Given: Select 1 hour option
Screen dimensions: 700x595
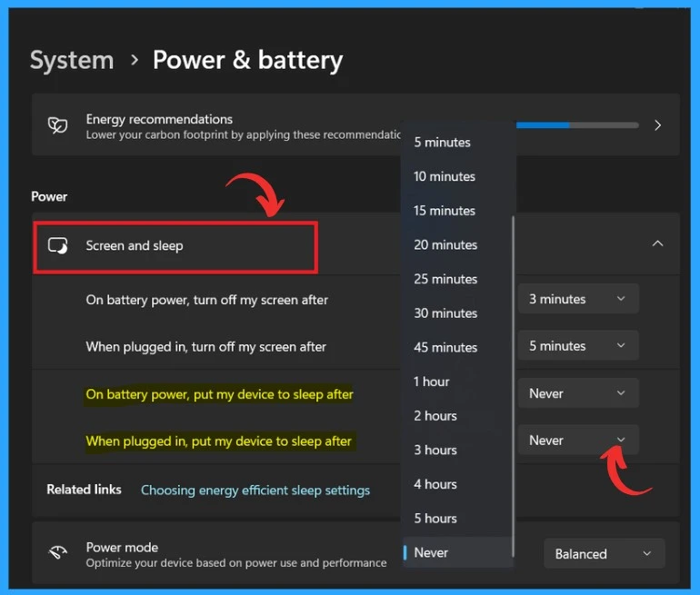Looking at the screenshot, I should pyautogui.click(x=456, y=382).
